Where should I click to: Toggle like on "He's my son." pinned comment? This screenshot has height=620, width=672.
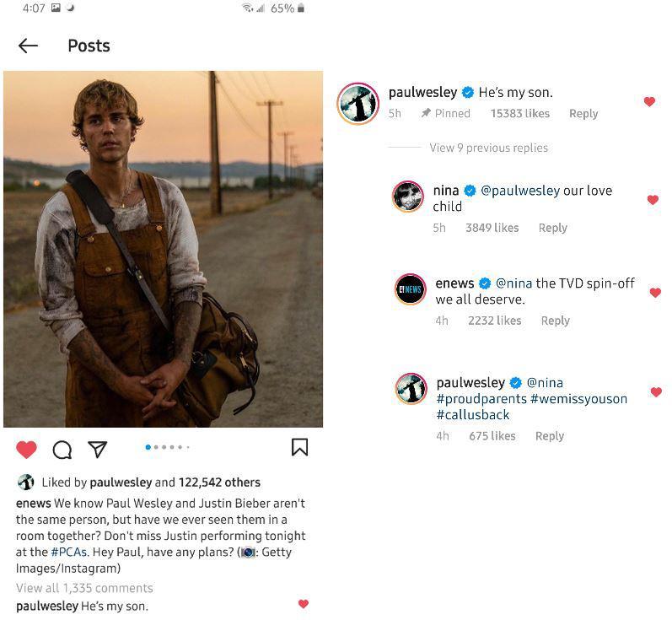[x=649, y=102]
